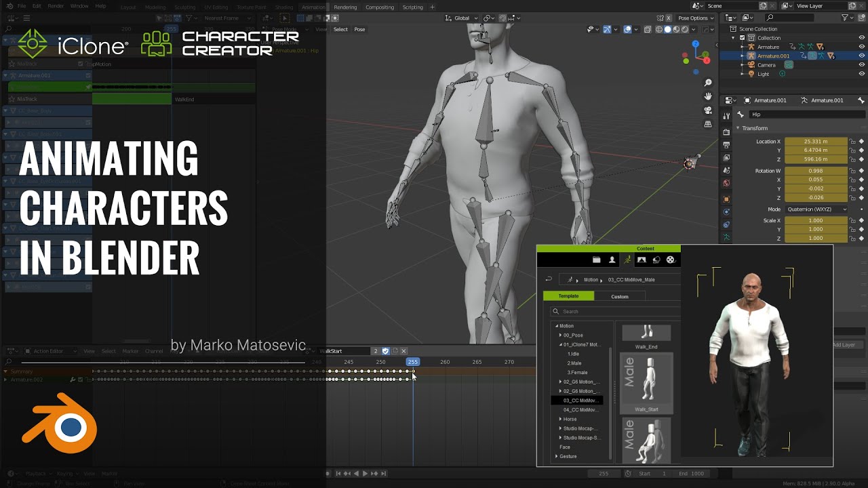Switch to the Rendering workspace tab

[x=345, y=7]
